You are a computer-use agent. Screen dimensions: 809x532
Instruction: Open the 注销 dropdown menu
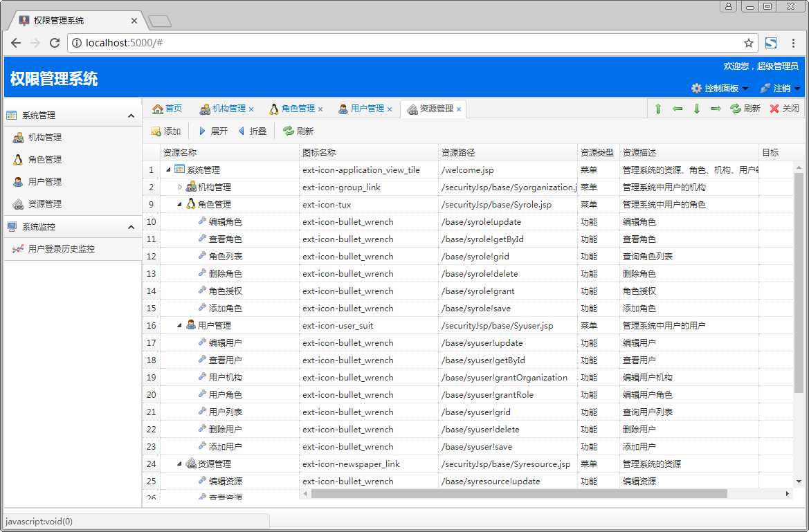pos(780,89)
